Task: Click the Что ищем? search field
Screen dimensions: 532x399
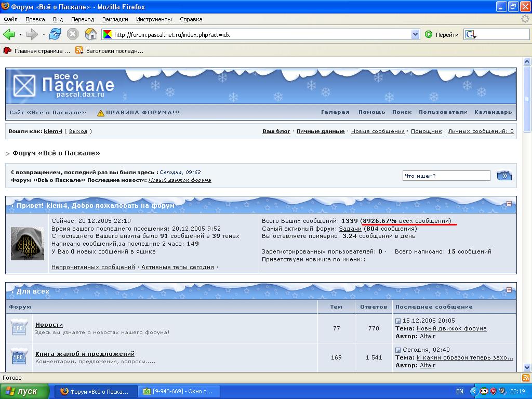Action: coord(446,176)
